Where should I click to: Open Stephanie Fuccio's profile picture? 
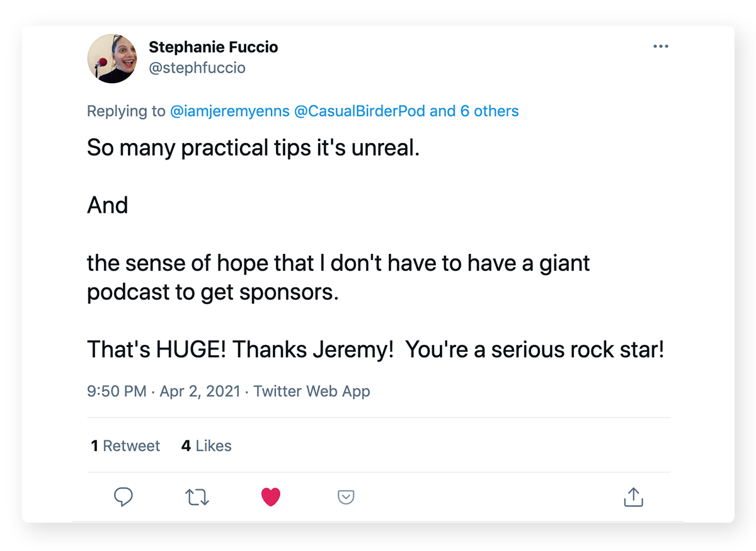tap(112, 59)
